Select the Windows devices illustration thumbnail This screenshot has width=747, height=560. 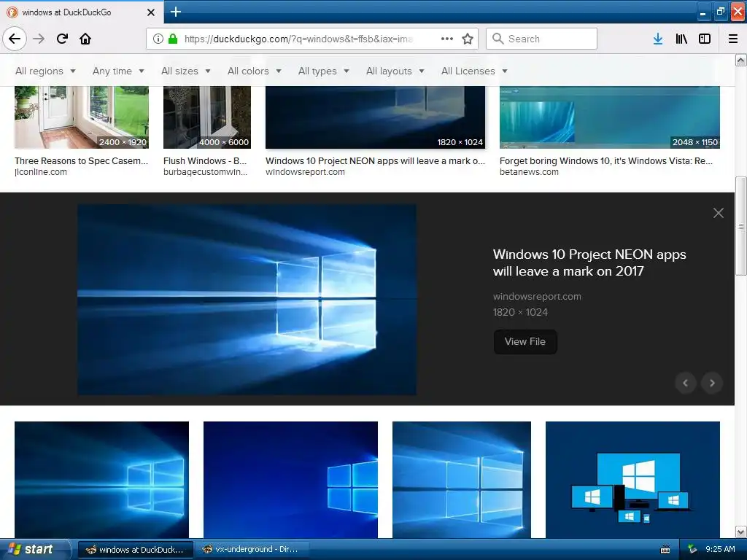pyautogui.click(x=632, y=480)
